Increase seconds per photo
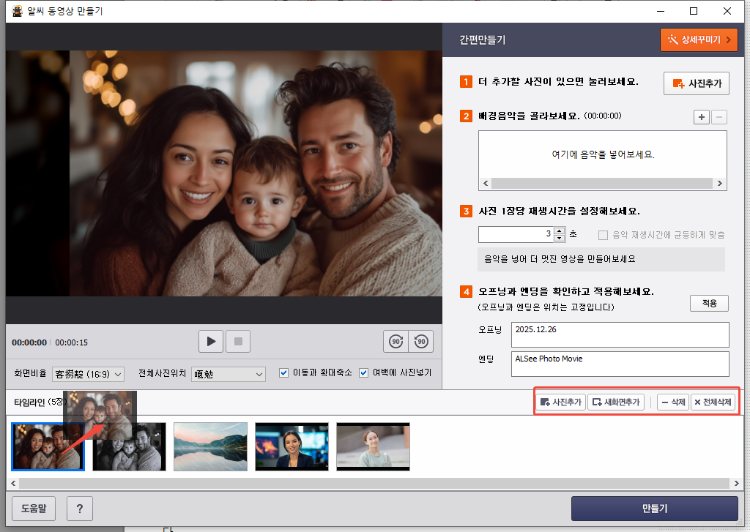The width and height of the screenshot is (750, 532). click(560, 231)
